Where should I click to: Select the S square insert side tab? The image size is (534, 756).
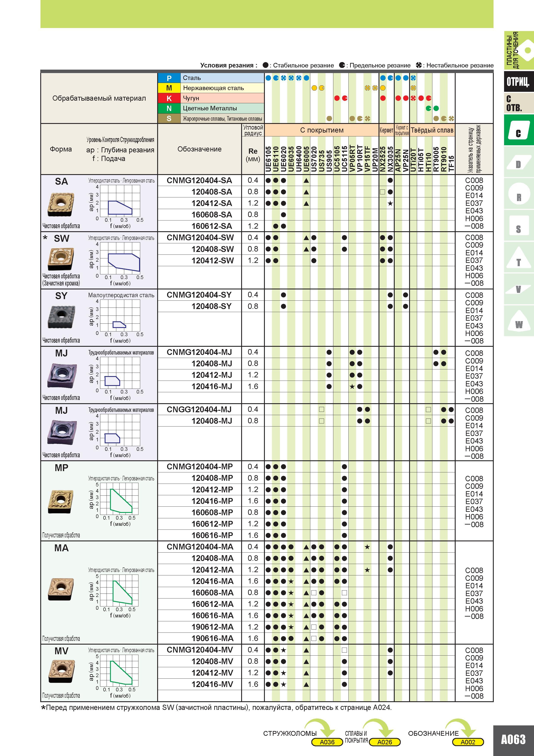(518, 226)
